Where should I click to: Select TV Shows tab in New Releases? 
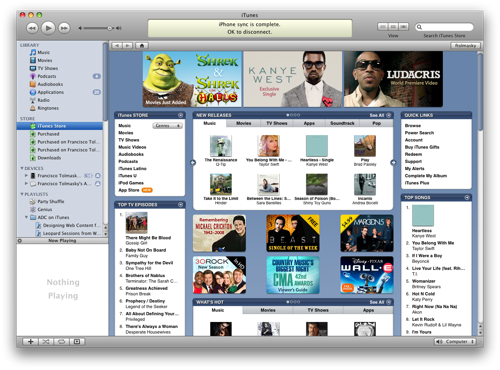coord(277,123)
